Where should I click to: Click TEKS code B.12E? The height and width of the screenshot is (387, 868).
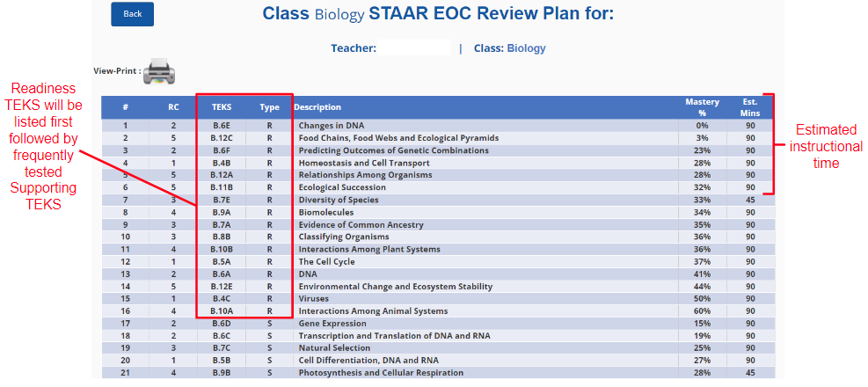(x=222, y=286)
